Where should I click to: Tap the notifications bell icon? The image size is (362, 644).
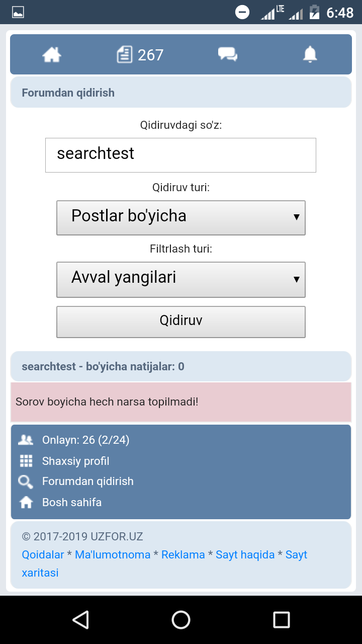coord(310,54)
